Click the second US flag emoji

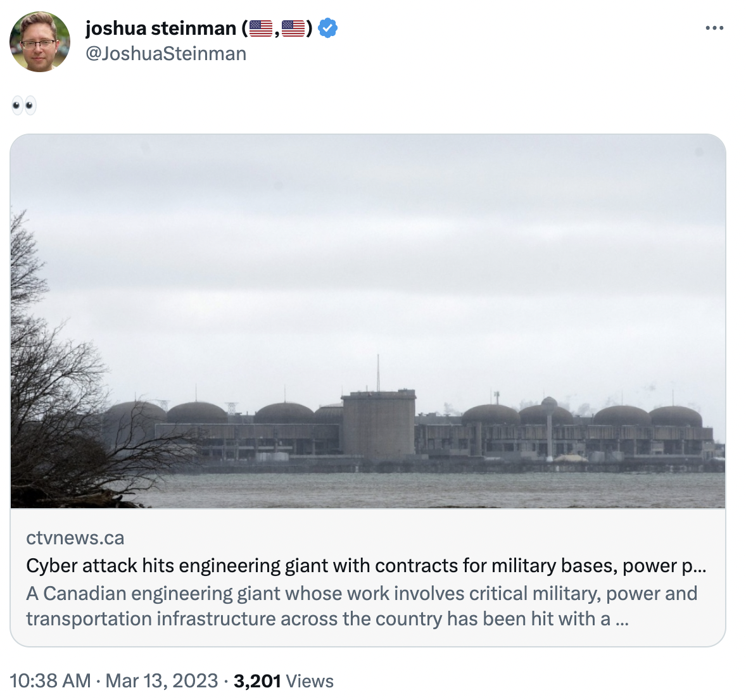pyautogui.click(x=293, y=28)
